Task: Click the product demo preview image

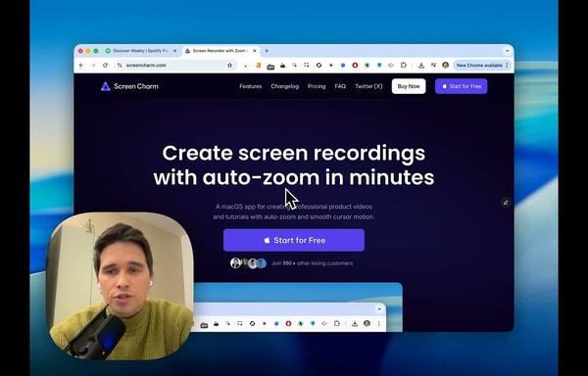Action: (298, 307)
